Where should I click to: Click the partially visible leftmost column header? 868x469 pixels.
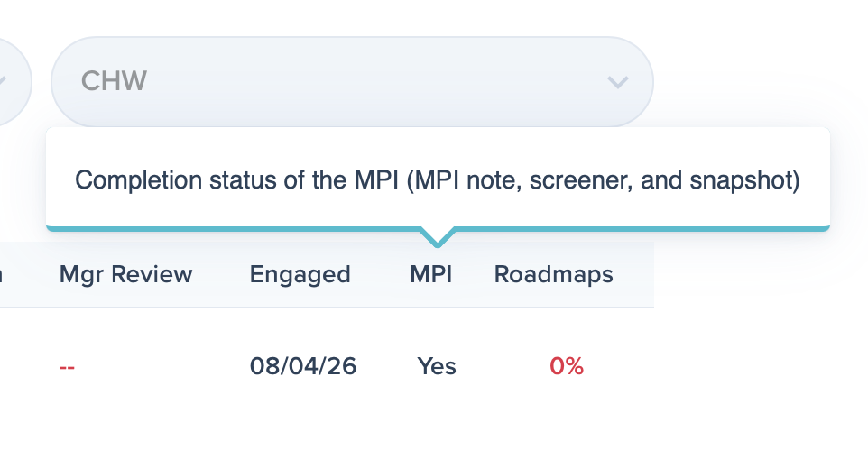(x=1, y=274)
